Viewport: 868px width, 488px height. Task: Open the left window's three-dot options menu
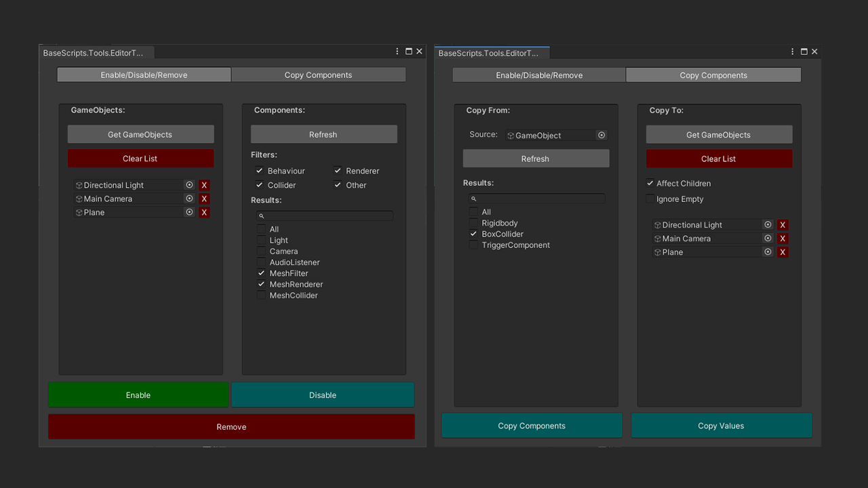pyautogui.click(x=397, y=52)
